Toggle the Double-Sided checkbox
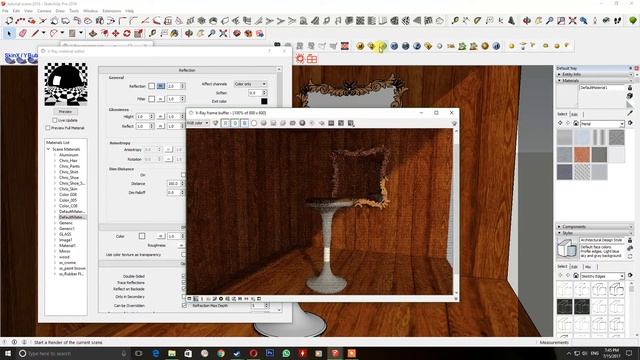 pos(184,276)
